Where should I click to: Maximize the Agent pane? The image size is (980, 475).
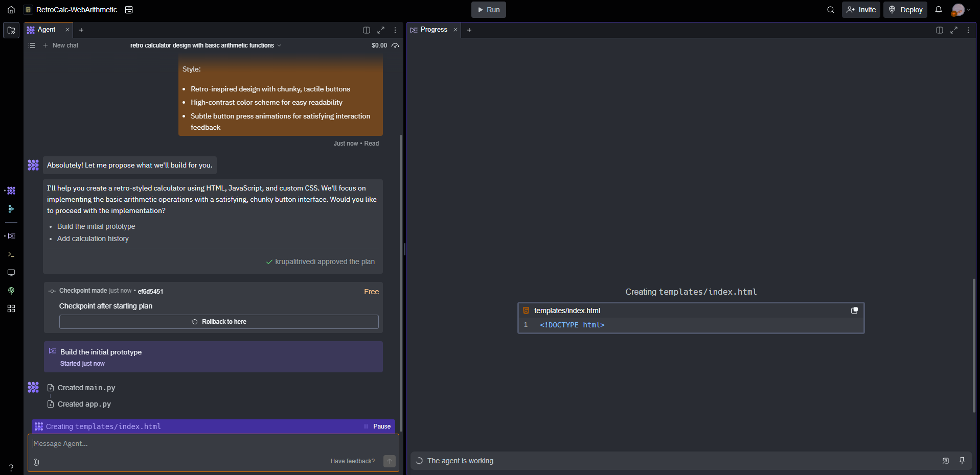[x=381, y=30]
